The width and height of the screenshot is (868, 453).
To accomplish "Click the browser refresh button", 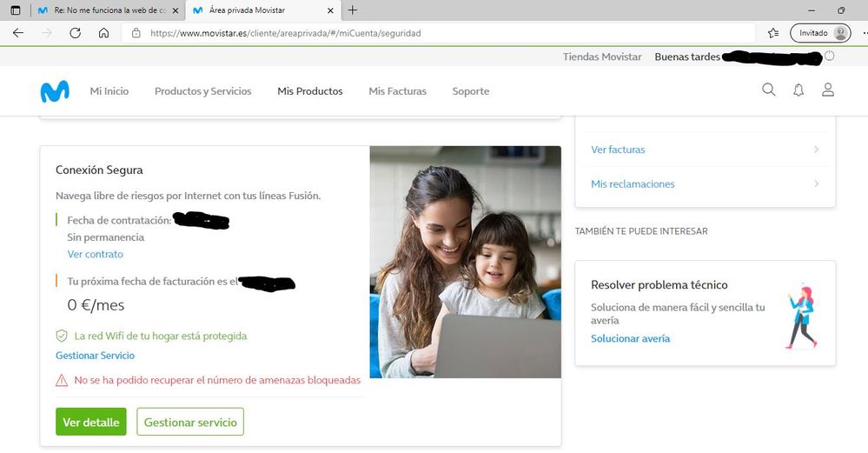I will click(75, 33).
